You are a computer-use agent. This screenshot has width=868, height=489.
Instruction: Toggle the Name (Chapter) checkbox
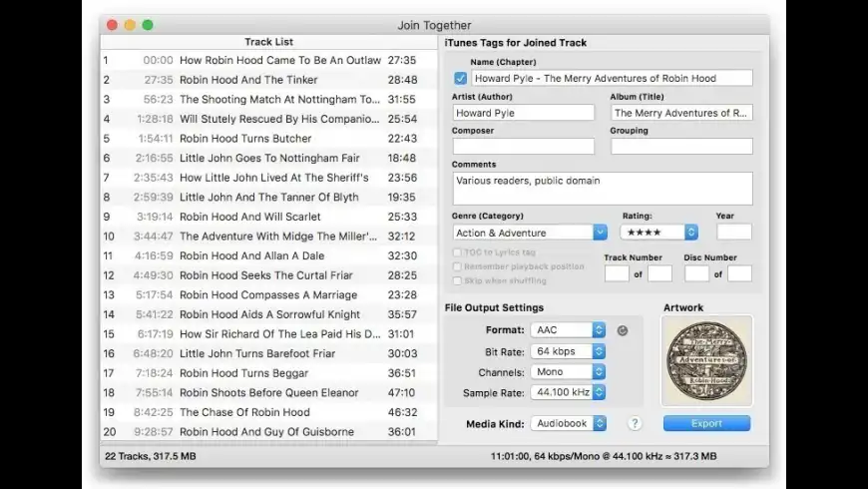(460, 78)
